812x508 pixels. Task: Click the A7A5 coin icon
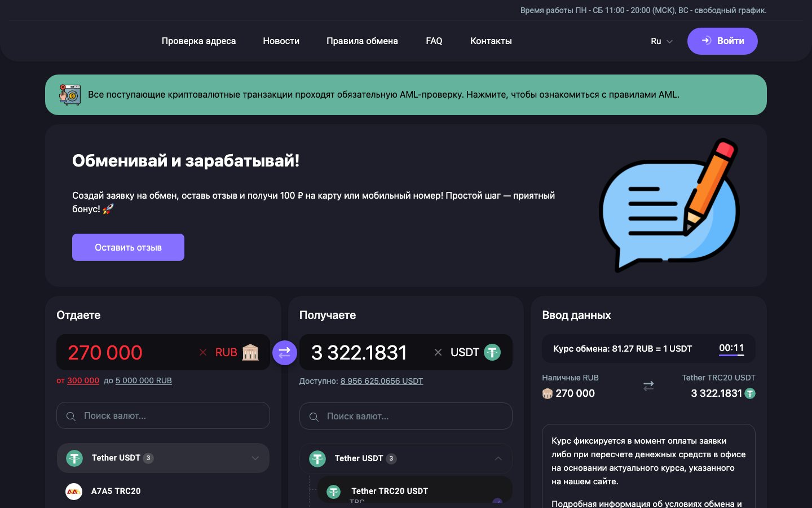pyautogui.click(x=74, y=491)
